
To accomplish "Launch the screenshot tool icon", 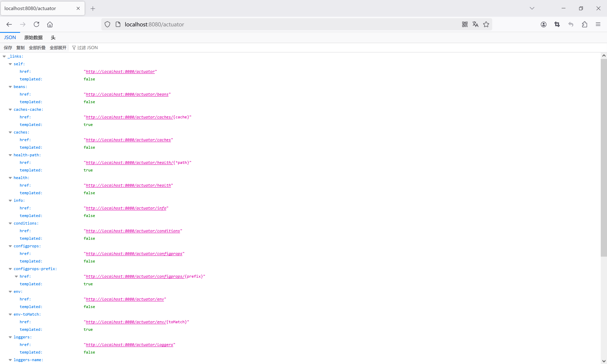I will click(557, 24).
